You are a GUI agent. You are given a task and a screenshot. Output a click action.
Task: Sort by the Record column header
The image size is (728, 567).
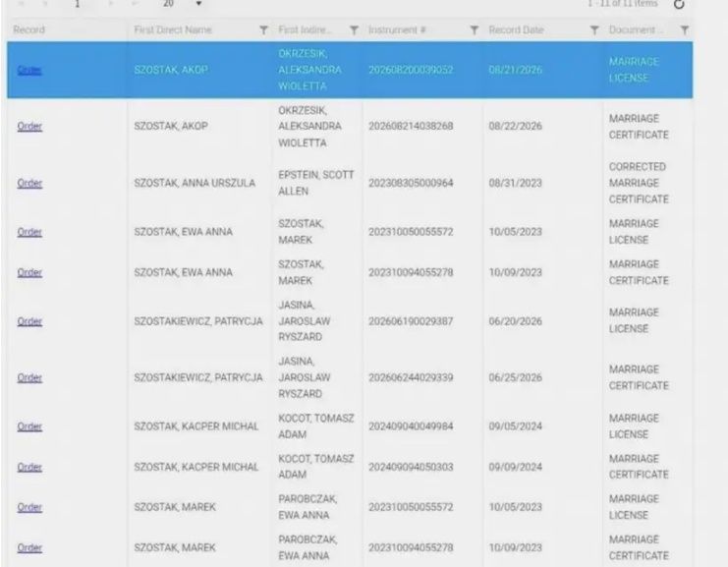[x=28, y=30]
